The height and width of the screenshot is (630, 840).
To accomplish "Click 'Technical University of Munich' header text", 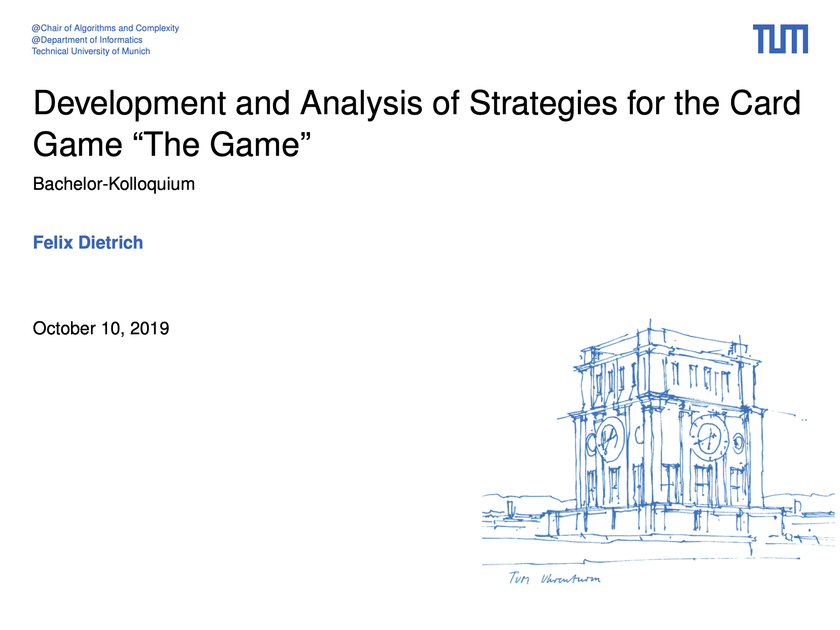I will [x=91, y=51].
